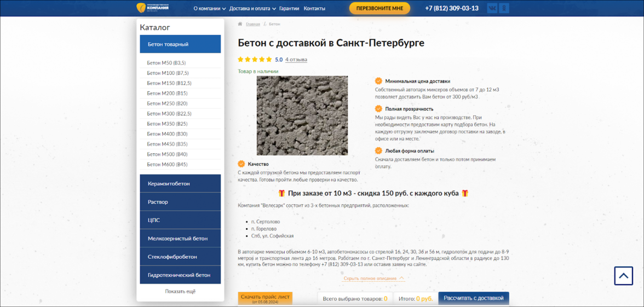Viewport: 644px width, 307px height.
Task: Click the five-star rating icons
Action: [255, 60]
